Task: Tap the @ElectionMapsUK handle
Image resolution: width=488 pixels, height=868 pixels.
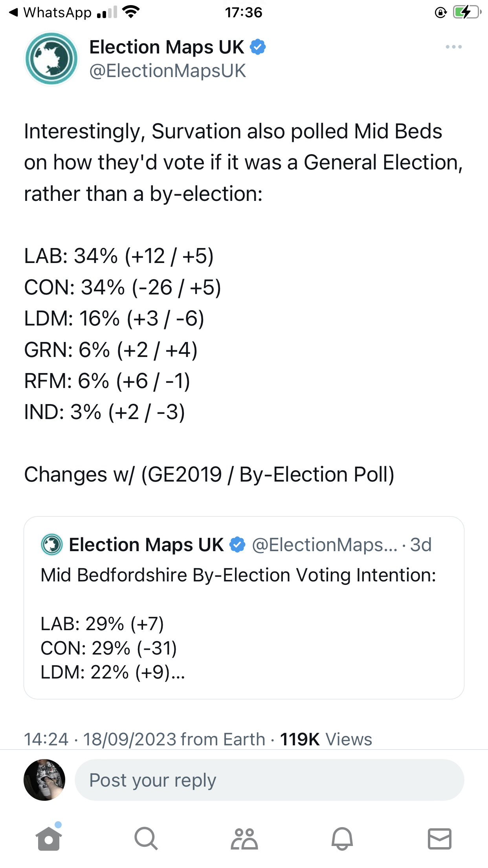Action: (x=167, y=71)
